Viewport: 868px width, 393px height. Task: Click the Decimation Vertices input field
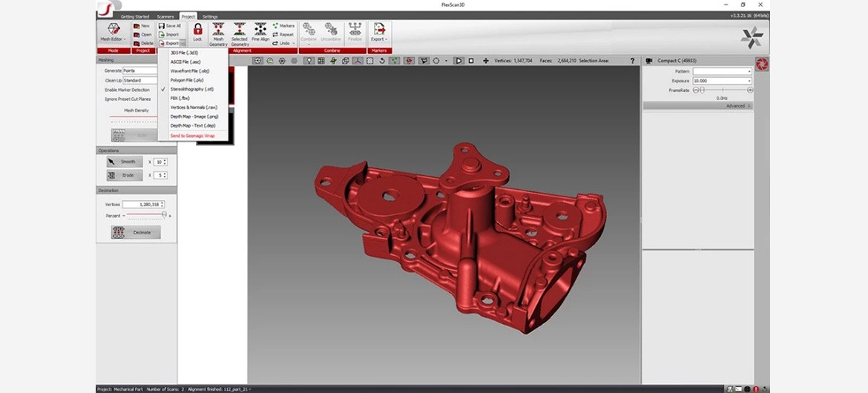141,205
